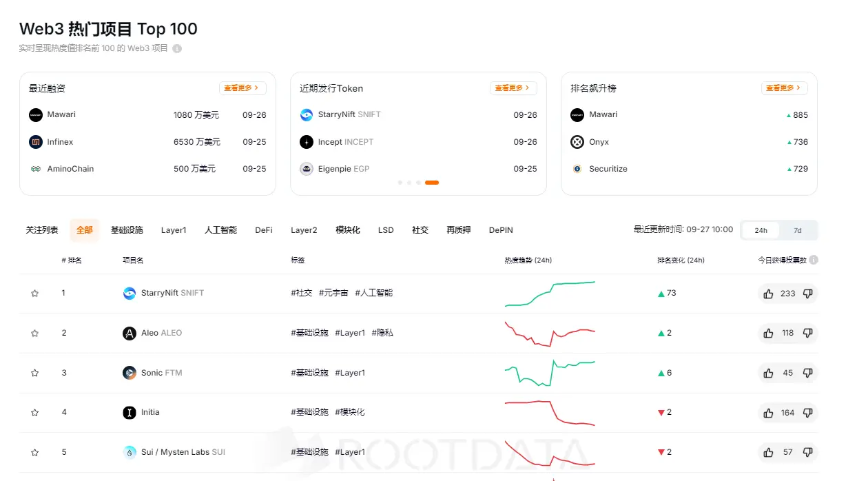Give a thumbs up to Initia

(768, 413)
